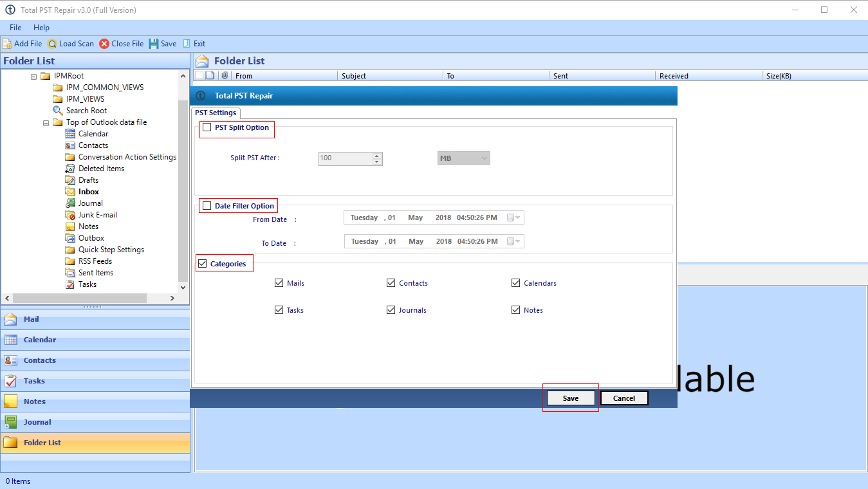The height and width of the screenshot is (489, 868).
Task: Select the IPM_VIEWS folder
Action: (x=84, y=99)
